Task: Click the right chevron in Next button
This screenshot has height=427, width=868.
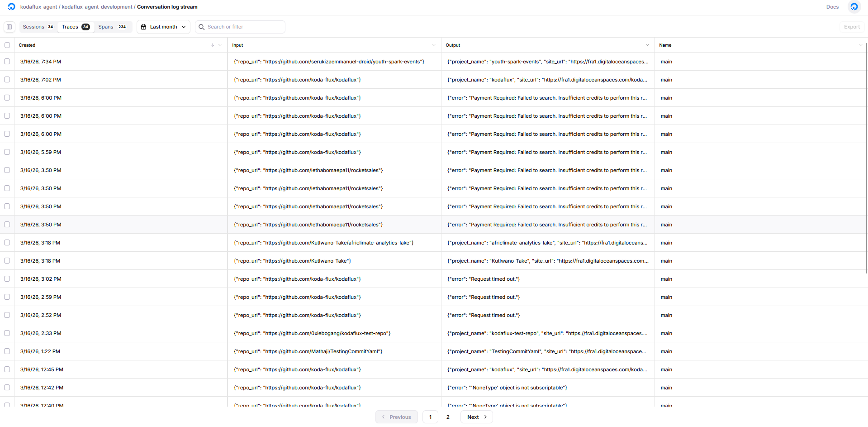Action: [485, 417]
